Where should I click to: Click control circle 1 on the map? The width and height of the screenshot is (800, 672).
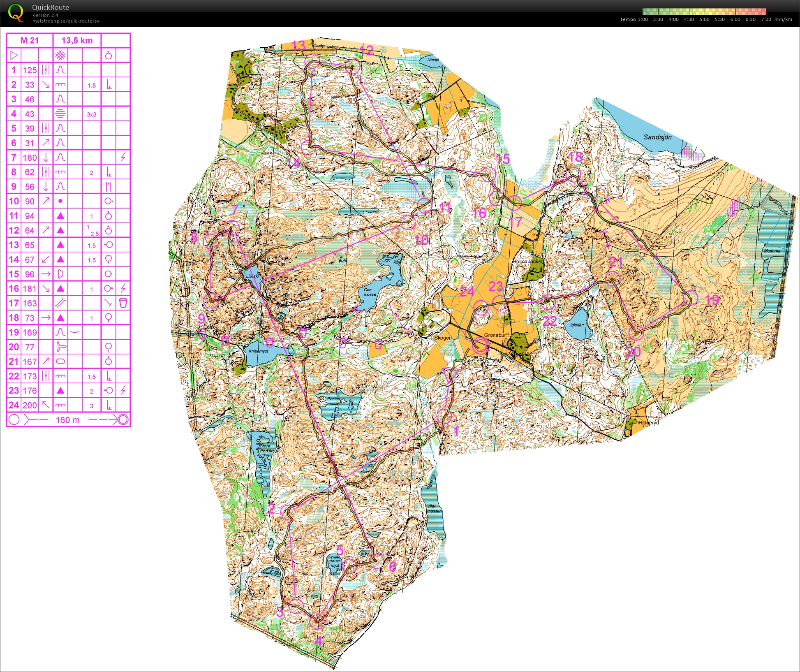[444, 417]
